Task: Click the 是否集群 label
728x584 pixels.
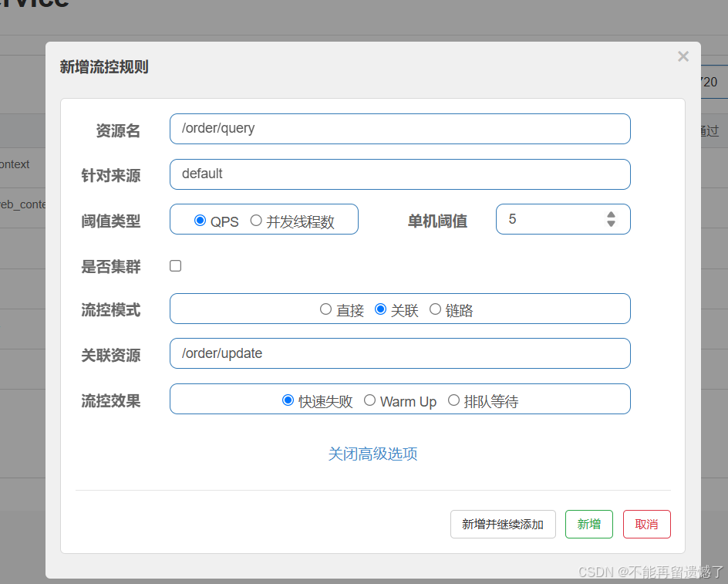Action: (110, 267)
